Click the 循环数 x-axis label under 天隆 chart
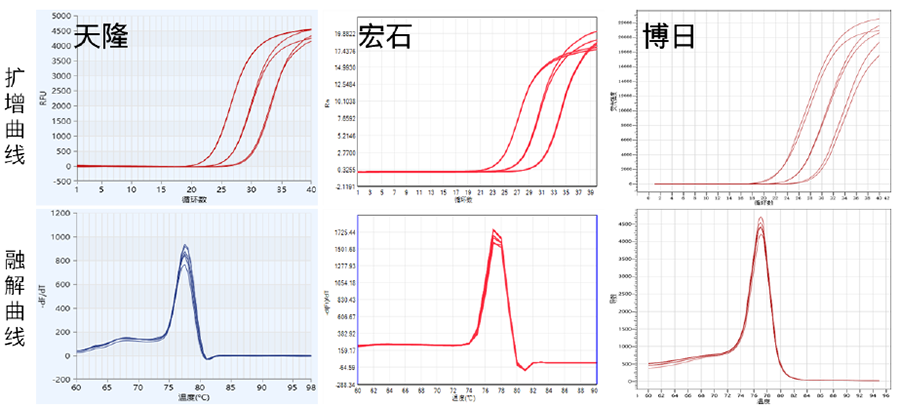The height and width of the screenshot is (408, 900). (x=193, y=199)
